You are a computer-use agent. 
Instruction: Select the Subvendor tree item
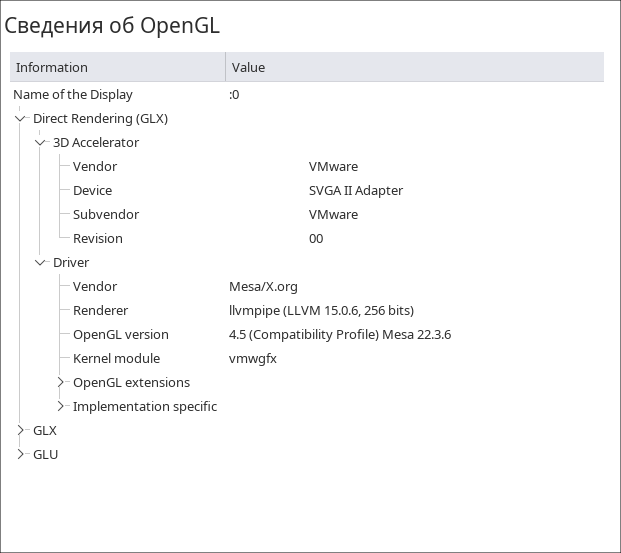105,215
